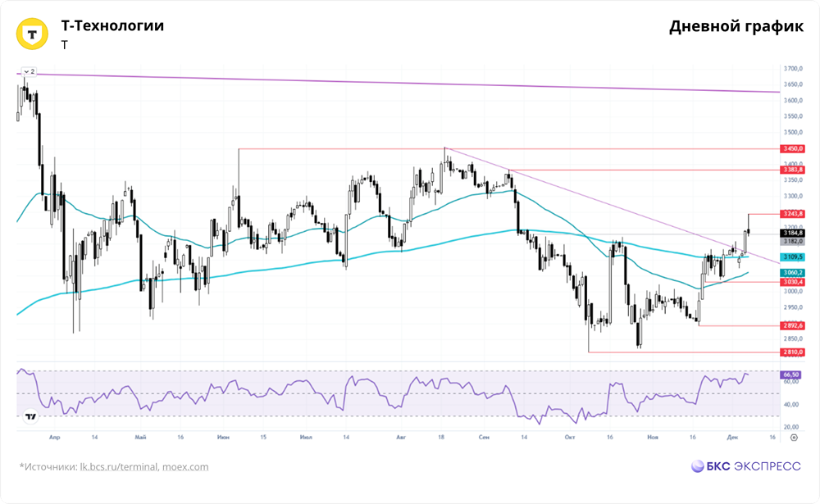Click the teal 3060,2 moving average label
This screenshot has height=504, width=820.
point(791,272)
